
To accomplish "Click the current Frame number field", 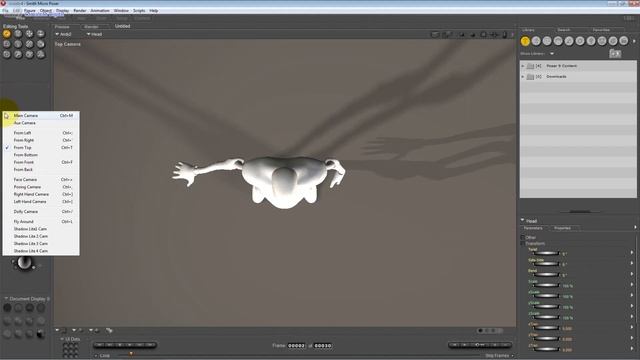I will pyautogui.click(x=296, y=346).
